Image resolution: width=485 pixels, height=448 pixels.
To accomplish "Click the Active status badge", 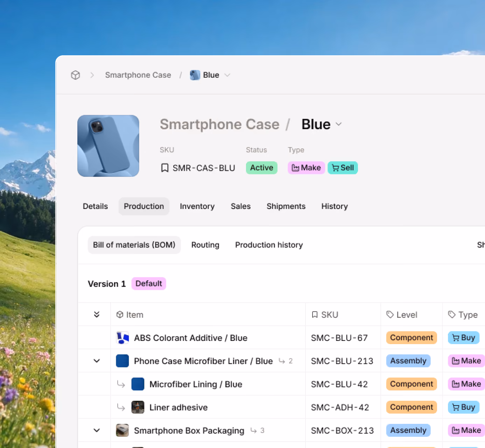I will [x=262, y=168].
